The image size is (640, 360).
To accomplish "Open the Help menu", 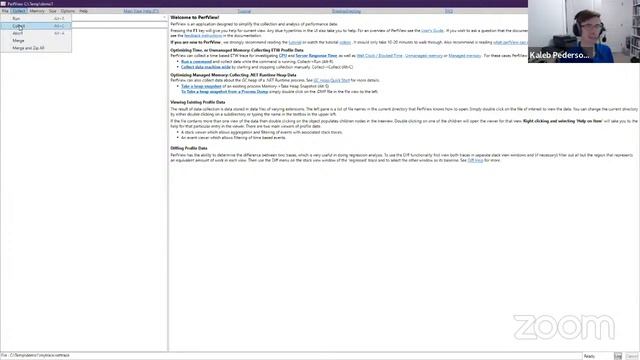I will tap(83, 11).
